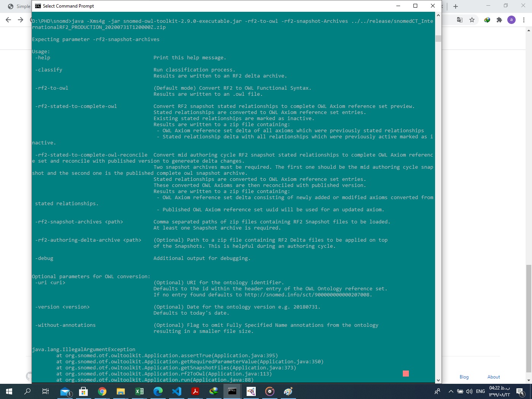Expand hidden icons with the tray chevron
Screen dimensions: 532x399
(x=451, y=391)
